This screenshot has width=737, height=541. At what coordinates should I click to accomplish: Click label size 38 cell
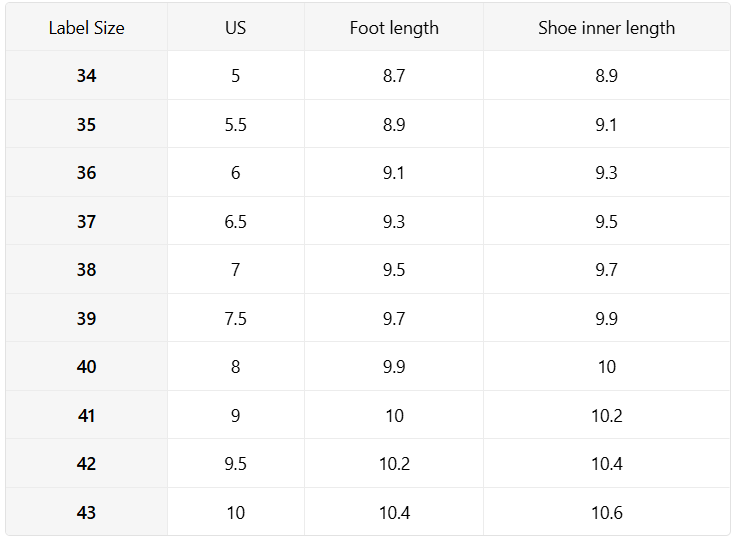click(x=87, y=270)
